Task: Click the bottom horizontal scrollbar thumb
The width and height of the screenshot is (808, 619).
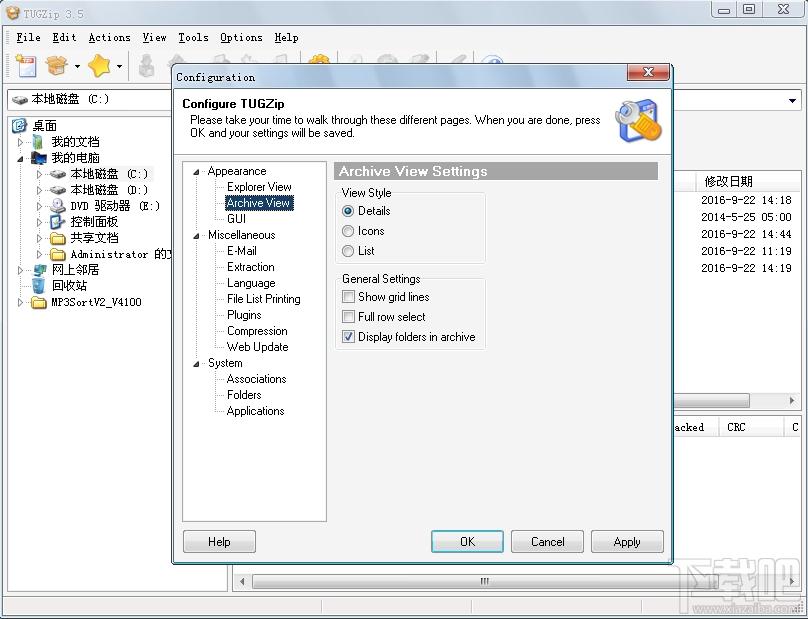Action: (484, 581)
